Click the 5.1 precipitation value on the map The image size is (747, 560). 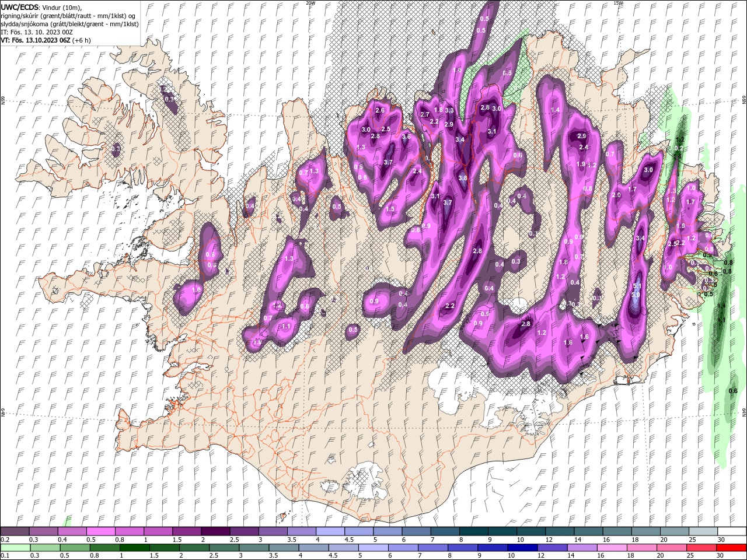pyautogui.click(x=637, y=286)
